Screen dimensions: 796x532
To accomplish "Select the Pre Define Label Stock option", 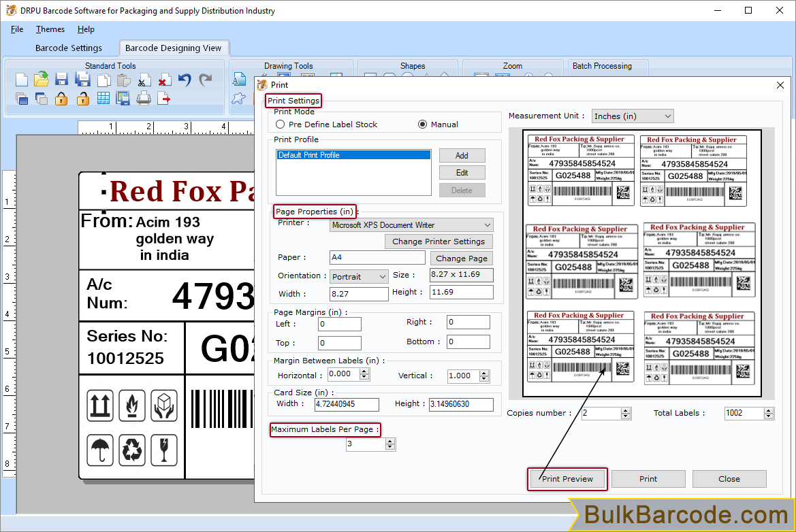I will tap(326, 124).
